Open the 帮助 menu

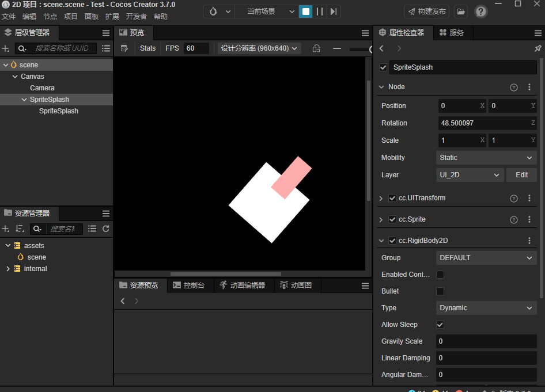point(161,16)
